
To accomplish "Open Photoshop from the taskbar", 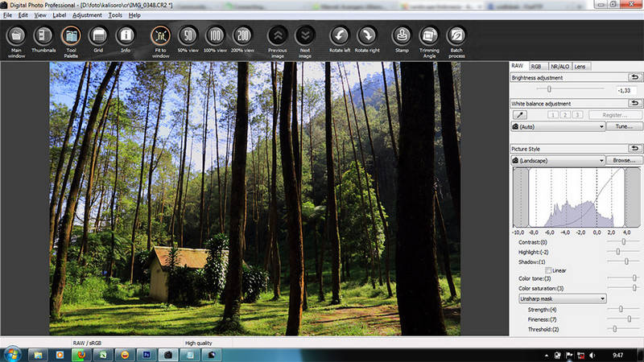I will point(147,355).
